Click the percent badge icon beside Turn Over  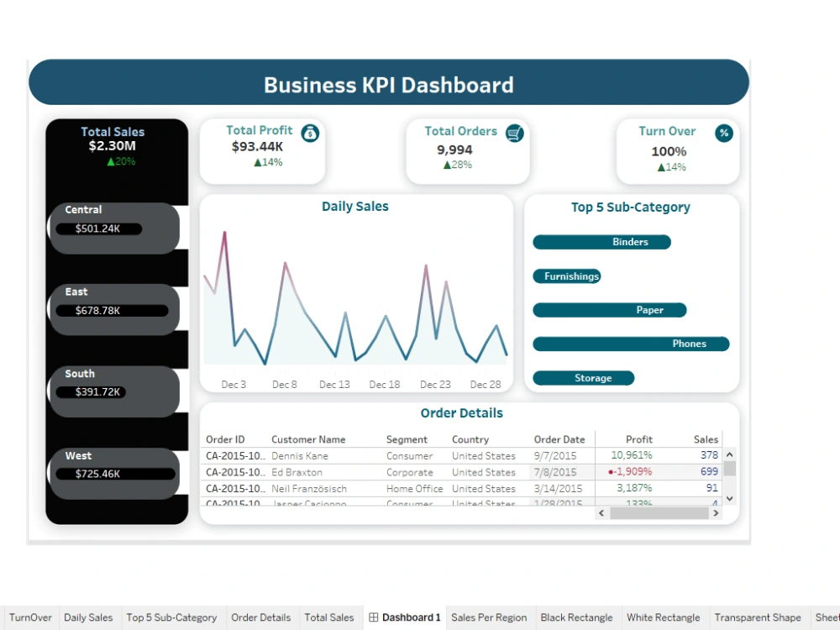coord(723,133)
